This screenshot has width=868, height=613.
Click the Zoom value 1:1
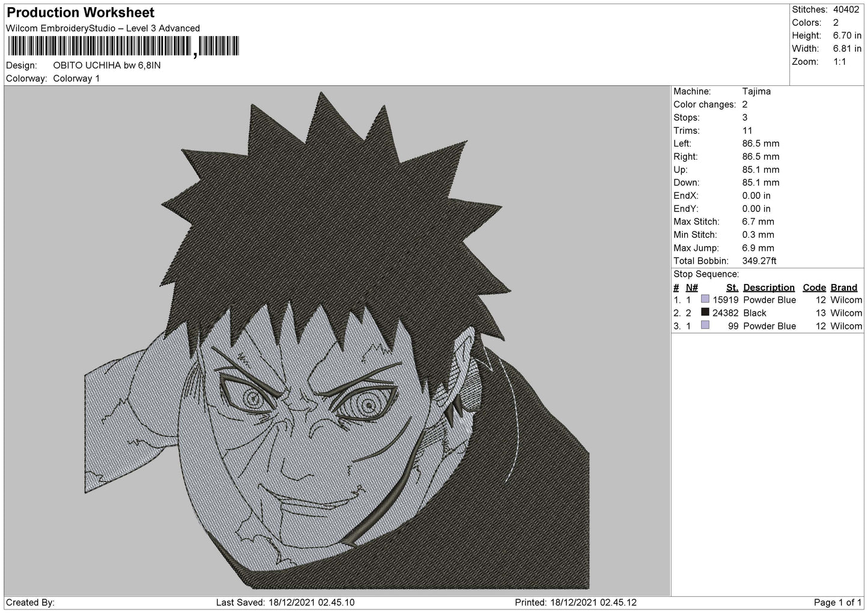(840, 62)
